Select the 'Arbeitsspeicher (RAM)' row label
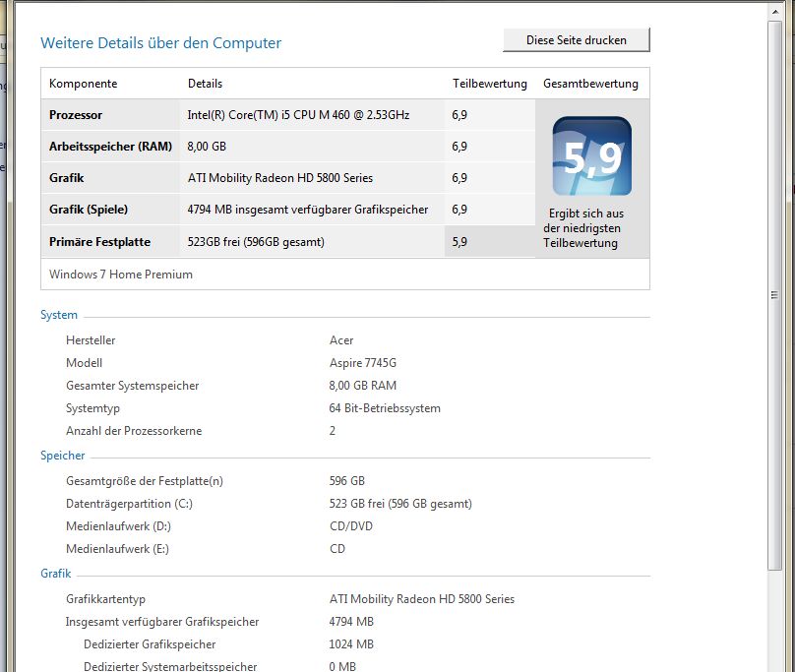 tap(110, 147)
